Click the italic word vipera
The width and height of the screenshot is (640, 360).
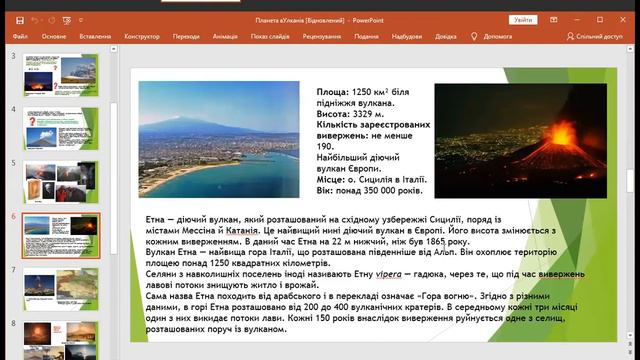coord(389,274)
